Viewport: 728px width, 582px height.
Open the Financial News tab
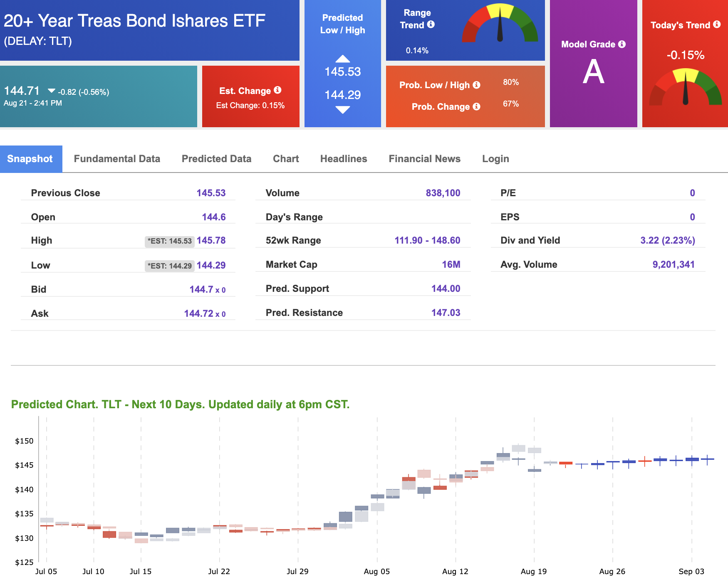(424, 159)
